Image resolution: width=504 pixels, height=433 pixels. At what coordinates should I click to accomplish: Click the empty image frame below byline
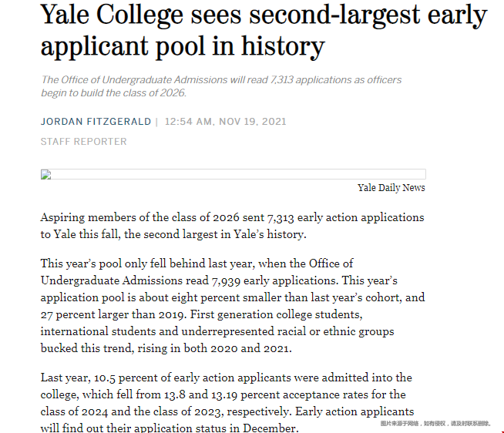tap(234, 174)
